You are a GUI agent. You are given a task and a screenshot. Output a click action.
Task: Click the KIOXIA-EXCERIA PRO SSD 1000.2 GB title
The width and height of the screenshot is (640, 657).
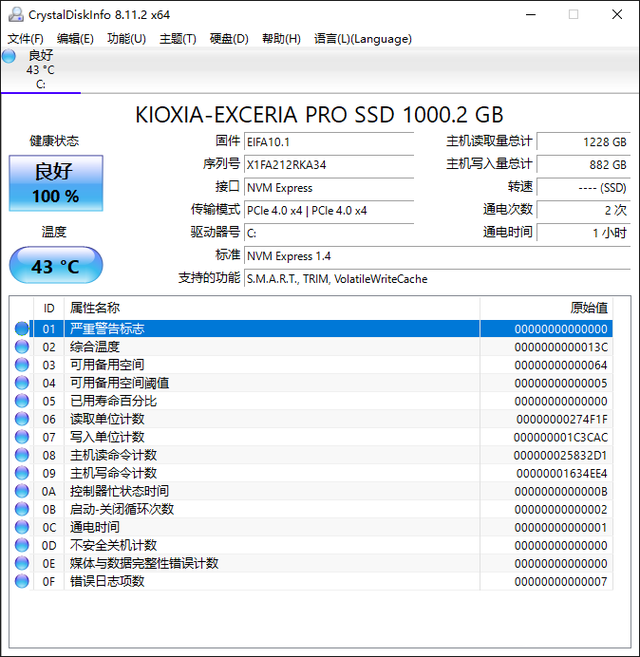click(x=319, y=115)
